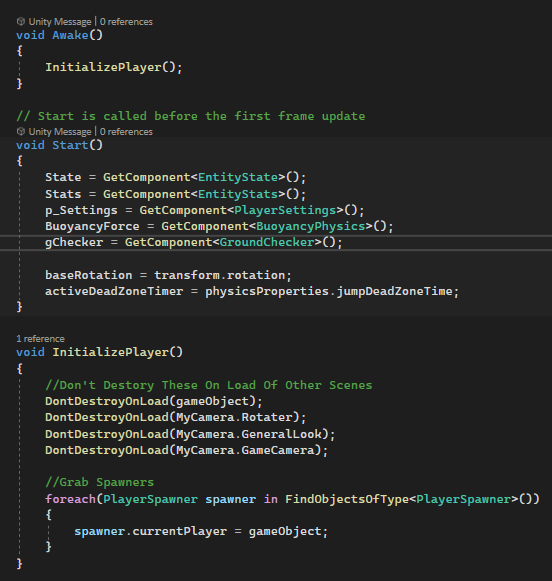The image size is (552, 581).
Task: Click MyCamera.Rotater argument
Action: [x=234, y=417]
